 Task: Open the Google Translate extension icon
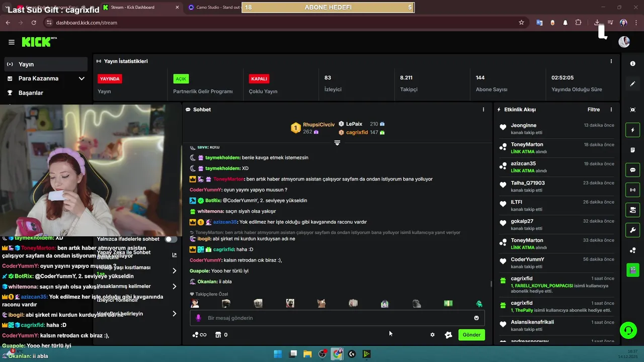coord(539,23)
